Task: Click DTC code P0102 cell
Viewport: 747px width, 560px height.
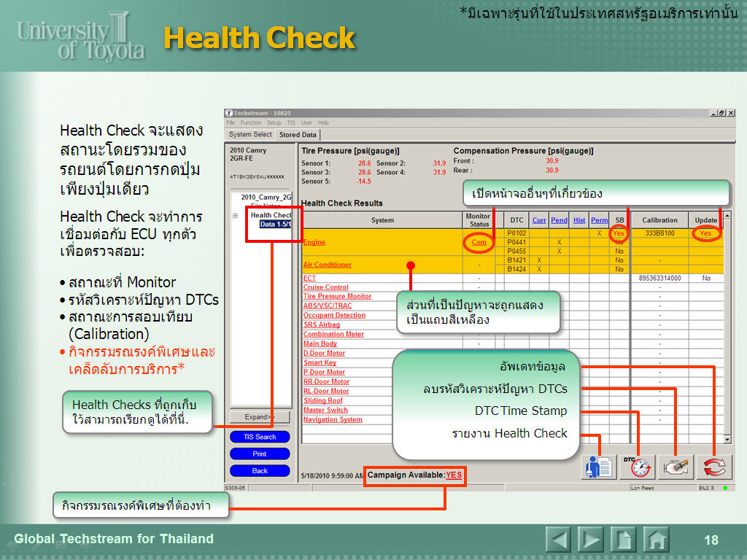Action: click(x=516, y=233)
